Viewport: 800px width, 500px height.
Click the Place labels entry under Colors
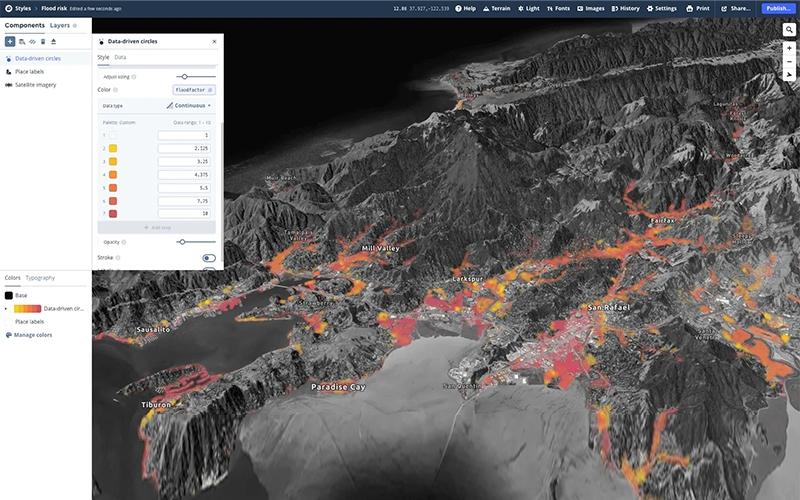coord(30,322)
